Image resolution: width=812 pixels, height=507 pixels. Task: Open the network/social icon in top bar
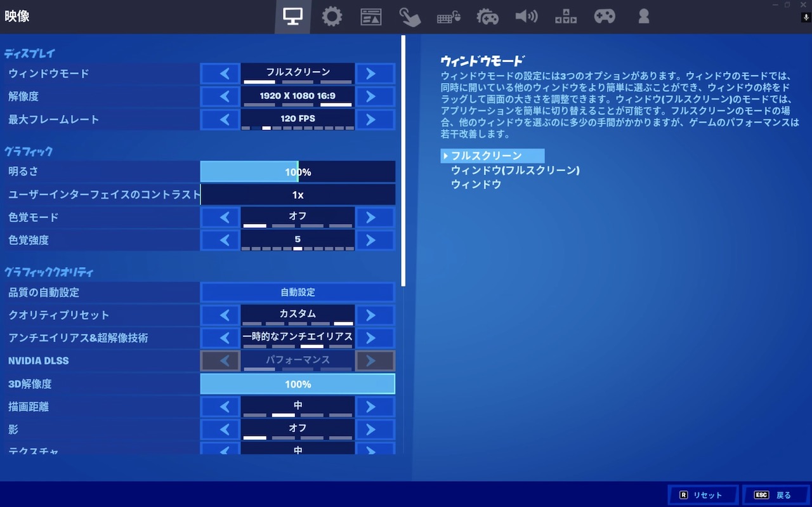click(565, 16)
